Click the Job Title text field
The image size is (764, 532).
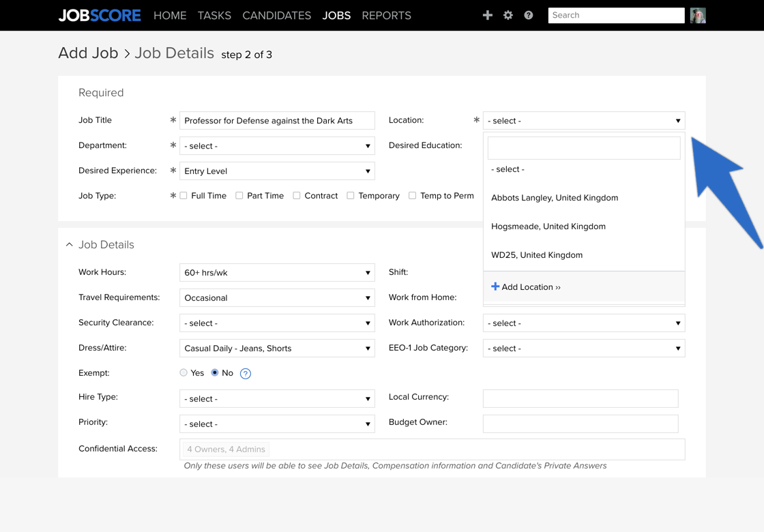277,120
